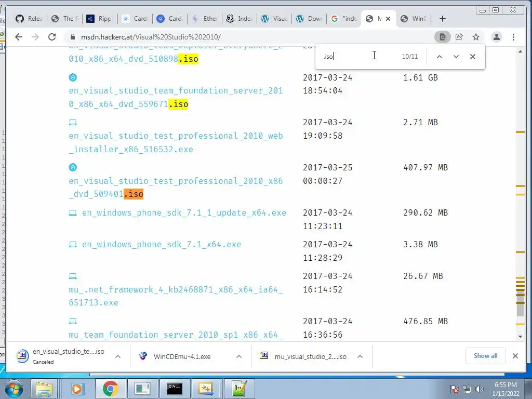
Task: Open the Command Prompt taskbar icon
Action: tap(175, 389)
